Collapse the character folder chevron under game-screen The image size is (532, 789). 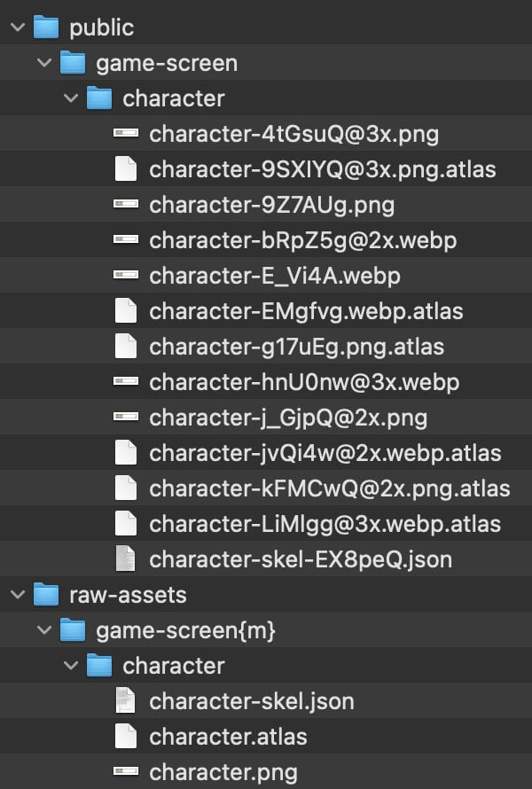[x=70, y=98]
